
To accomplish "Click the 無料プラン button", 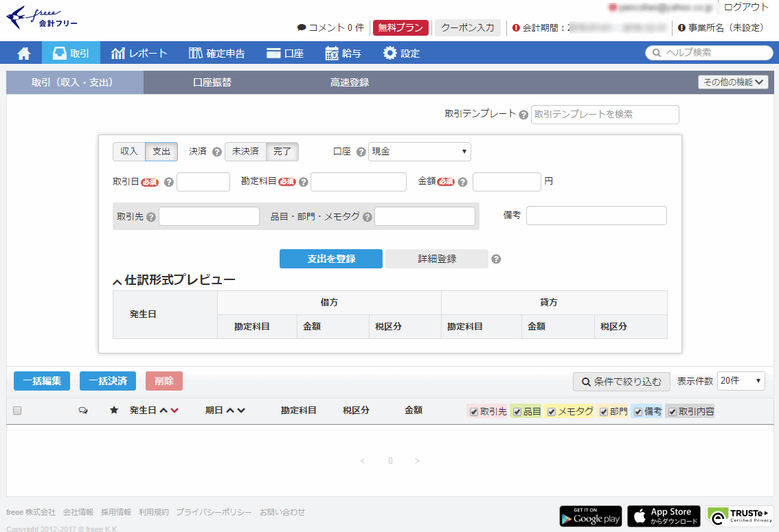I will click(400, 27).
